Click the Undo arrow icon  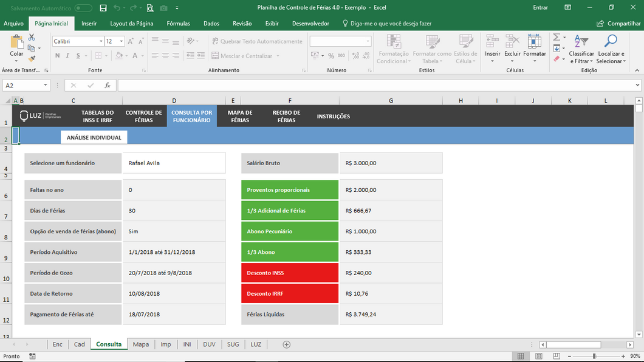117,8
